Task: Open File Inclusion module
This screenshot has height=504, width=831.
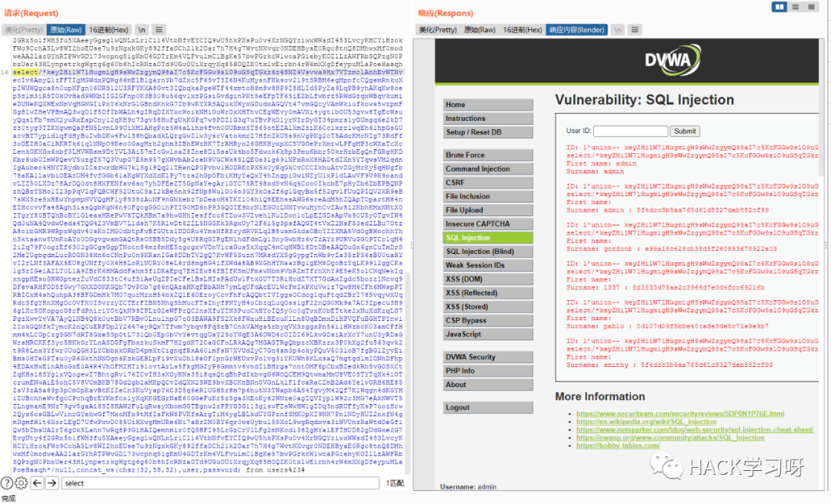Action: (488, 196)
